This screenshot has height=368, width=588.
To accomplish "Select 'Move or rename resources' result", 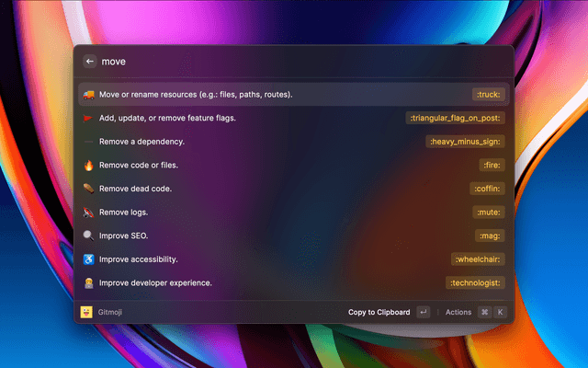I will [x=196, y=94].
